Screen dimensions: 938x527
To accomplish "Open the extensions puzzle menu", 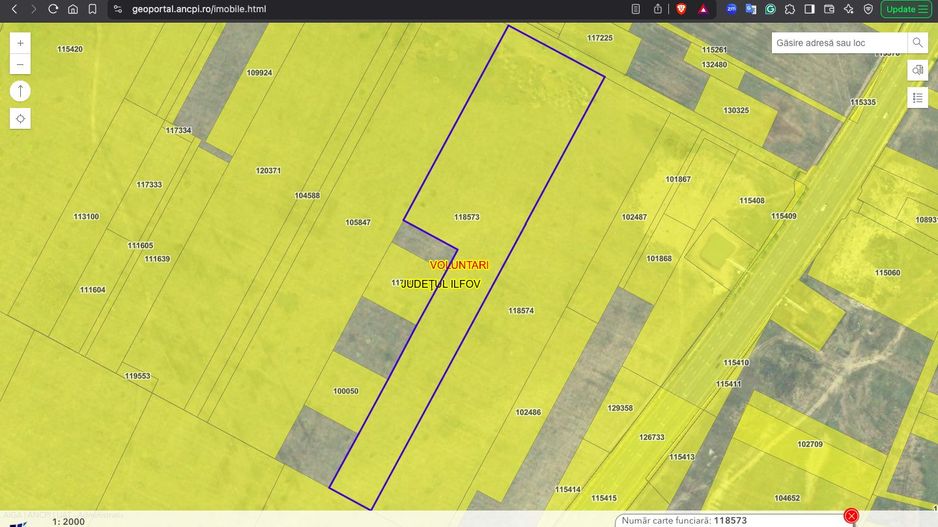I will (x=790, y=9).
